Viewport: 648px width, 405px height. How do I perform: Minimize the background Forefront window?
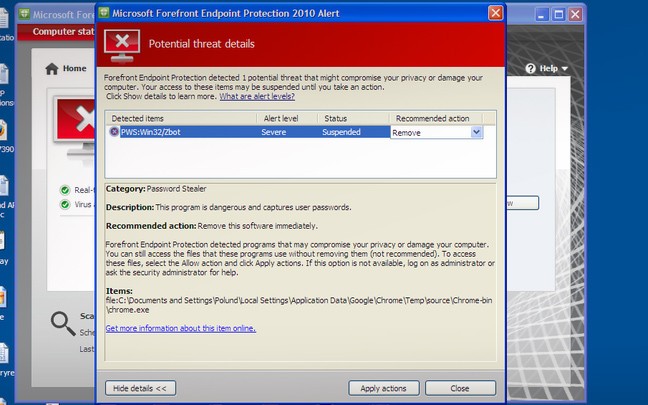(542, 15)
